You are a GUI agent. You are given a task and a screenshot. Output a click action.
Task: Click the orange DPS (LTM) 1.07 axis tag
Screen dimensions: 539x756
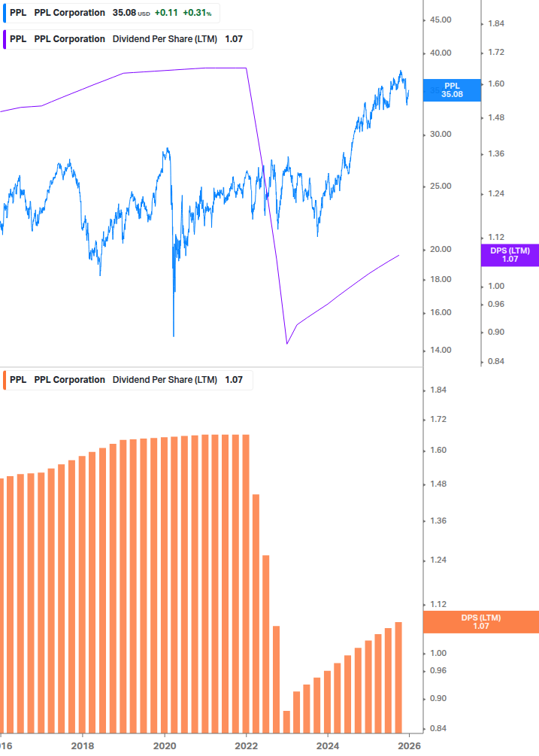pyautogui.click(x=480, y=622)
